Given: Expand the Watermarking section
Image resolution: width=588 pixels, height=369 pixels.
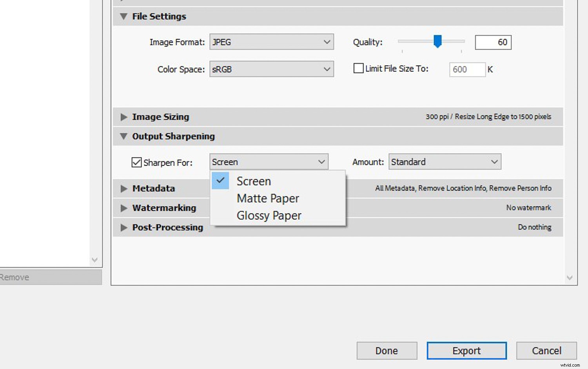Looking at the screenshot, I should (124, 208).
